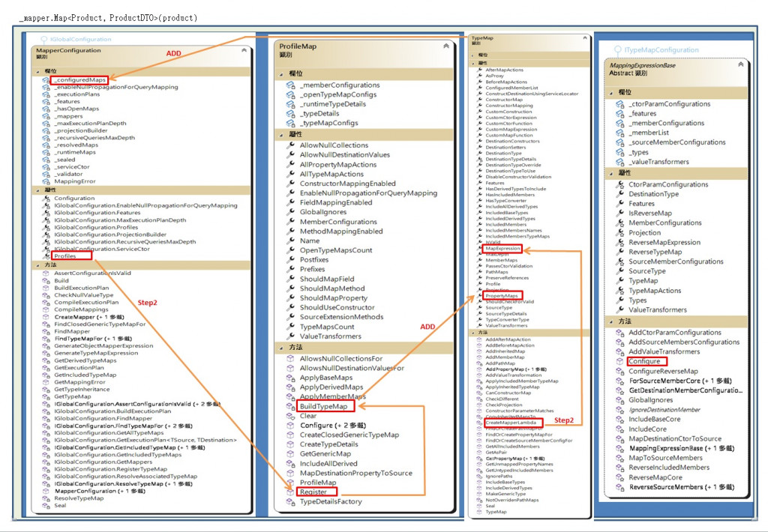768x532 pixels.
Task: Collapse the 方法 section of ProfileMap
Action: (x=282, y=348)
